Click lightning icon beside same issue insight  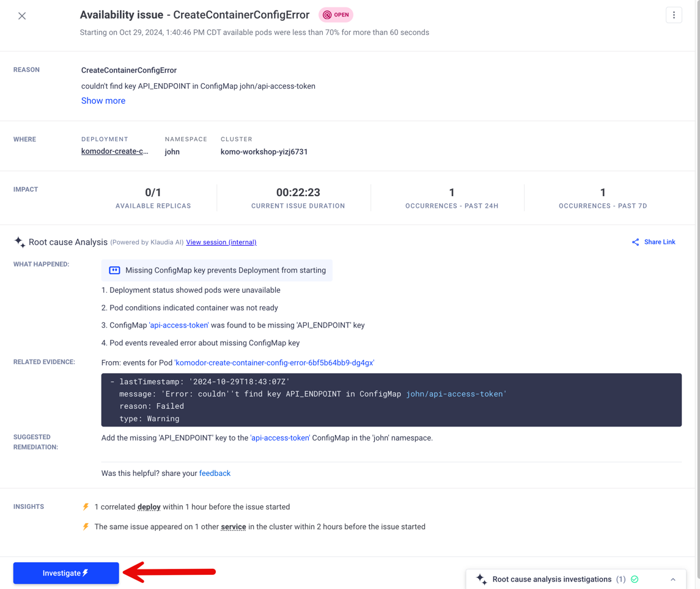86,527
